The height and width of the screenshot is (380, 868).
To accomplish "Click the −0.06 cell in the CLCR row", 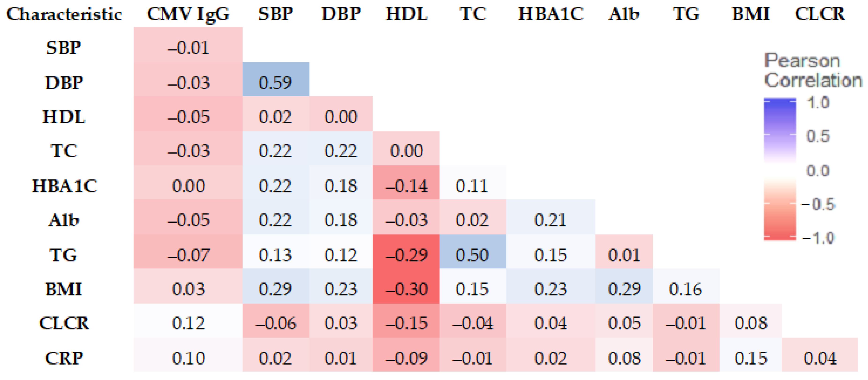I will [x=275, y=323].
